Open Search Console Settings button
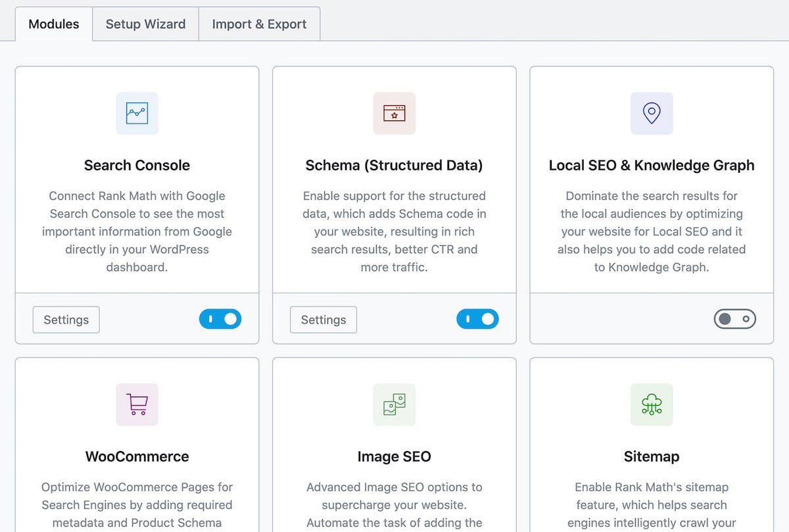The width and height of the screenshot is (789, 532). click(66, 320)
